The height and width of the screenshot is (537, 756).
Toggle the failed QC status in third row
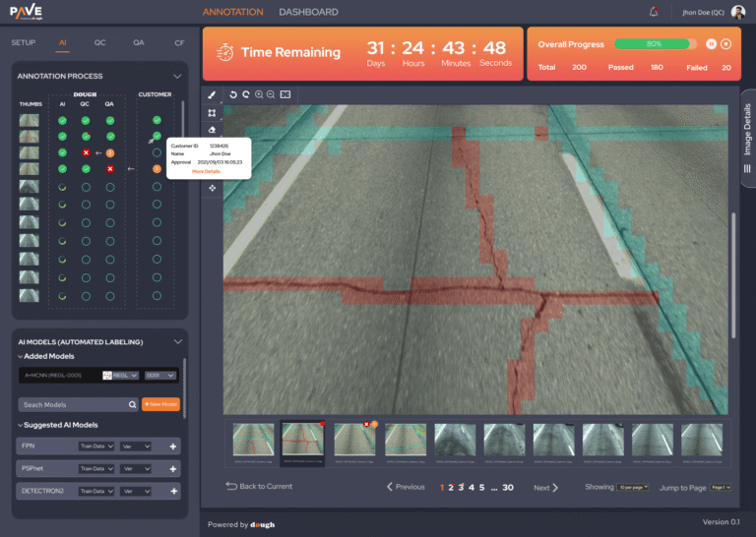[x=86, y=153]
